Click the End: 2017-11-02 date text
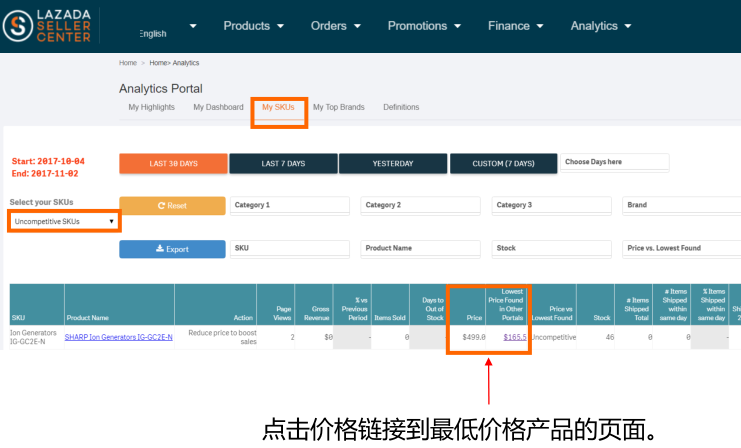Viewport: 741px width, 448px height. (x=45, y=173)
